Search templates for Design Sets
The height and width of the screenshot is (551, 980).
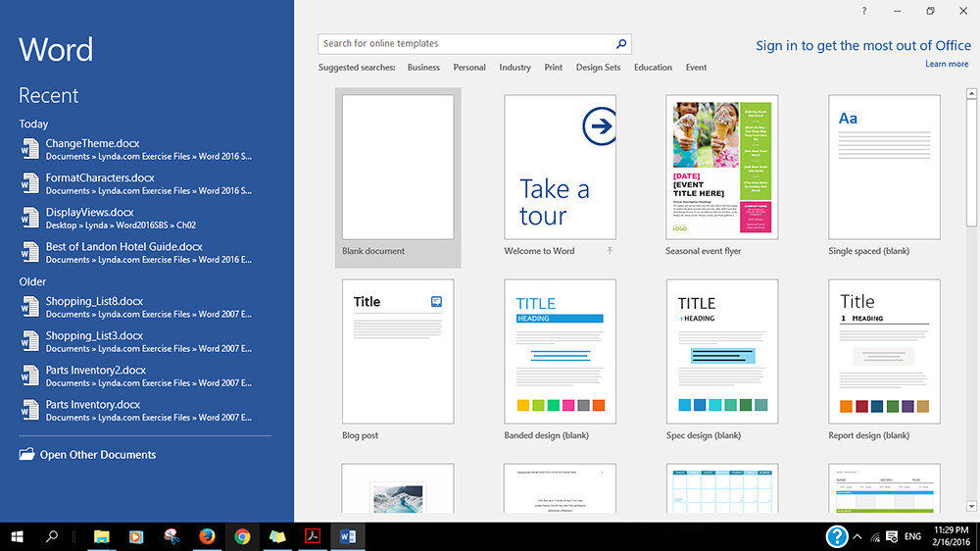click(598, 68)
